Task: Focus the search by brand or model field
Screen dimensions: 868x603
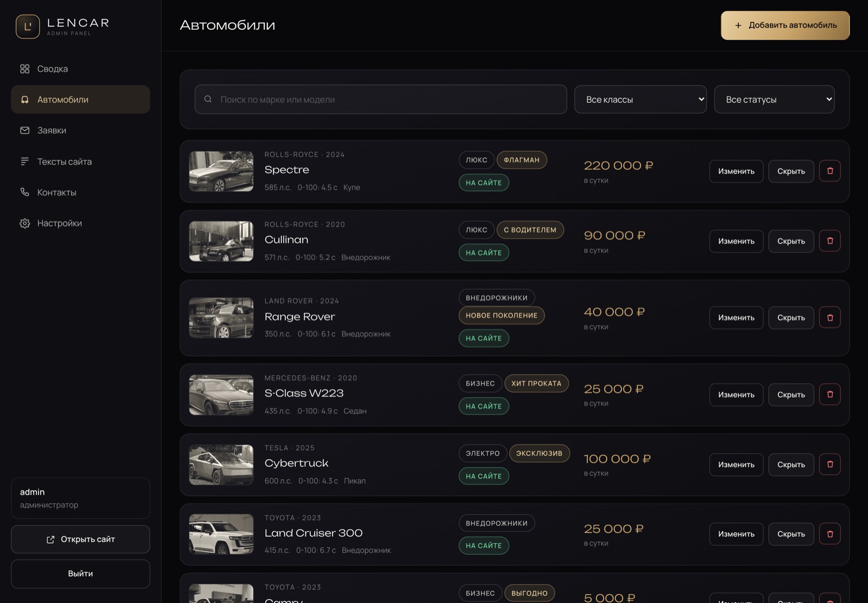Action: [381, 99]
